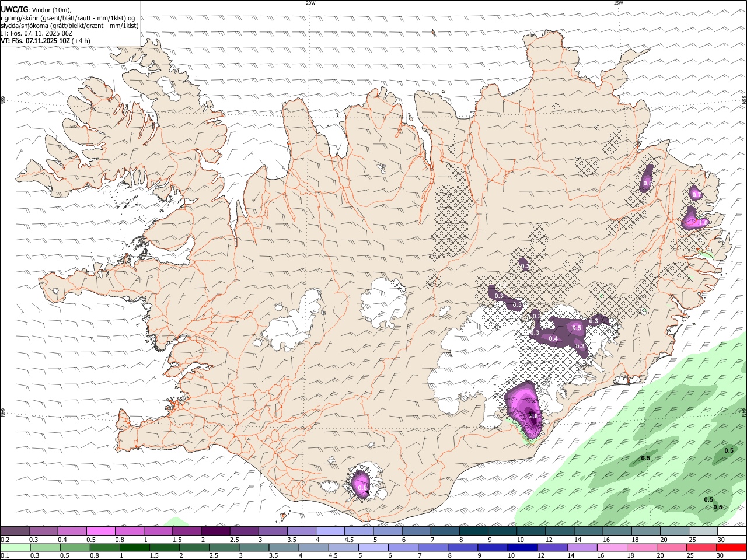
Task: Click the 30 bright red swatch ending lower legend
Action: pyautogui.click(x=731, y=547)
